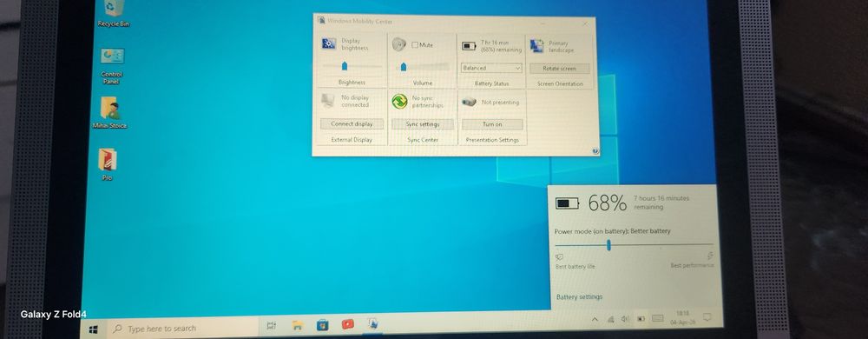Click the Display brightness icon in Mobility Center
This screenshot has width=868, height=339.
tap(329, 44)
